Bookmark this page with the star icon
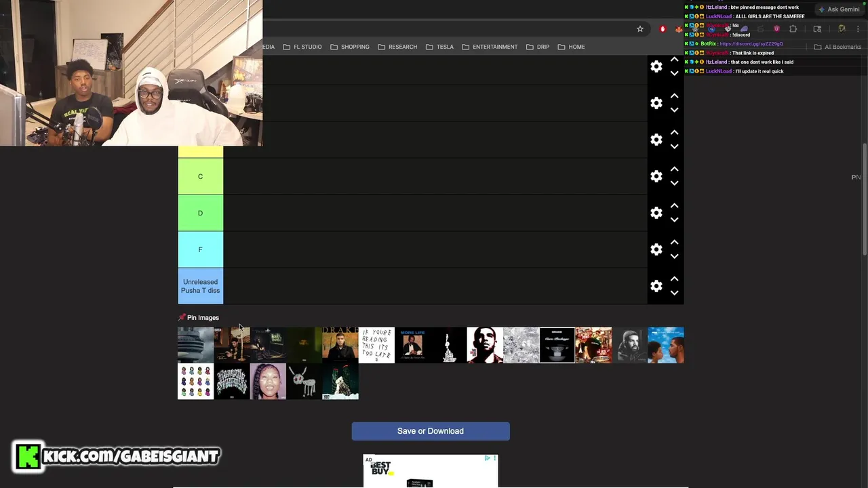The height and width of the screenshot is (488, 868). pyautogui.click(x=639, y=29)
